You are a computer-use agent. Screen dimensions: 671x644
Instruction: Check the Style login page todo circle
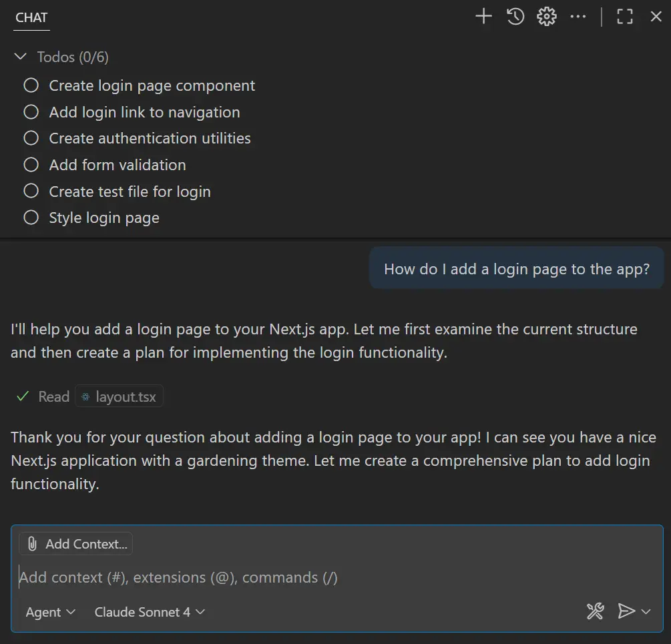pos(31,218)
